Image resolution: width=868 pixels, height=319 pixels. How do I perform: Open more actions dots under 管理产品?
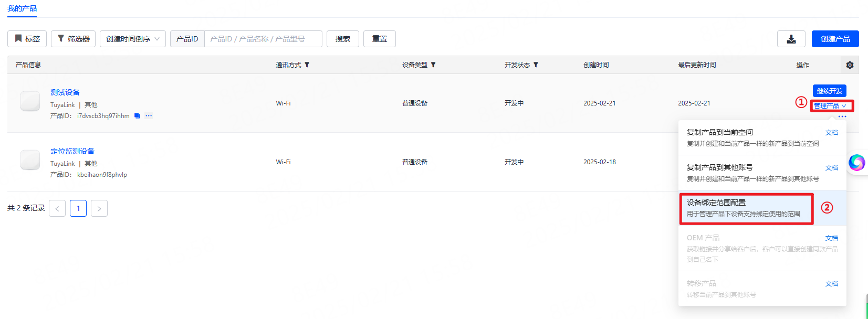pos(842,116)
